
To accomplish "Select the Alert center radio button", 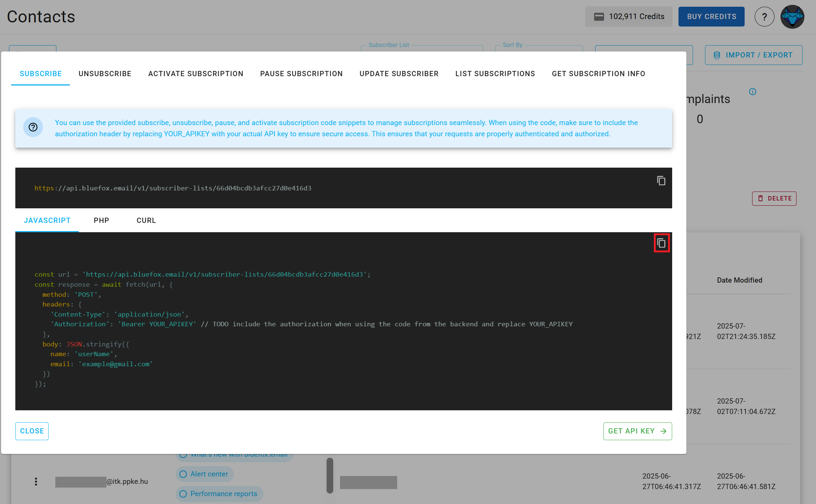I will click(x=183, y=474).
